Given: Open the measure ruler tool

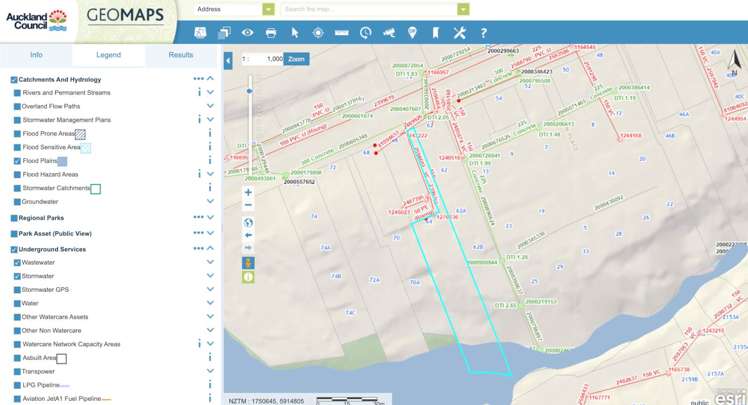Looking at the screenshot, I should [x=342, y=33].
